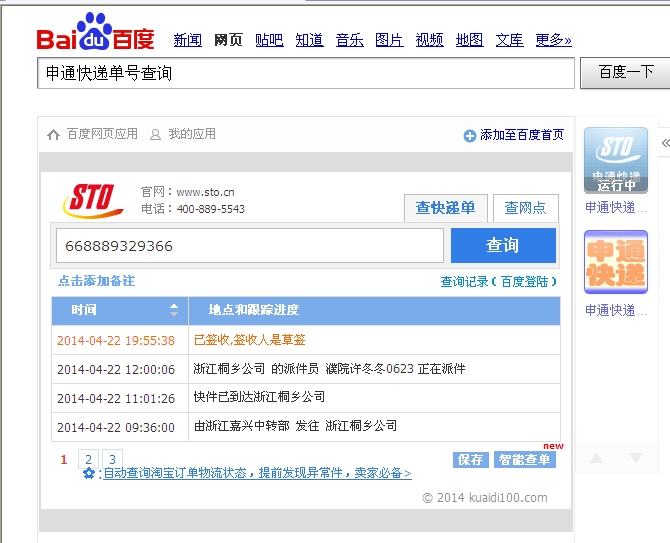The image size is (670, 543).
Task: Click the Baidu search input box
Action: [x=306, y=73]
